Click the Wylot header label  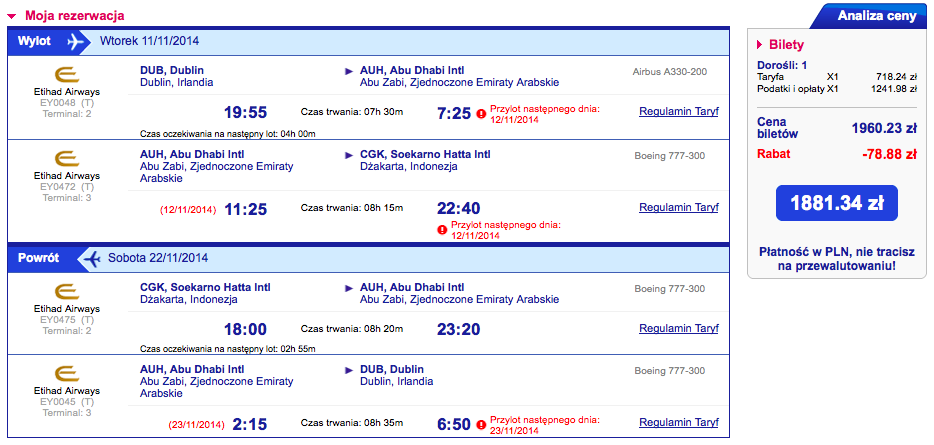click(34, 42)
